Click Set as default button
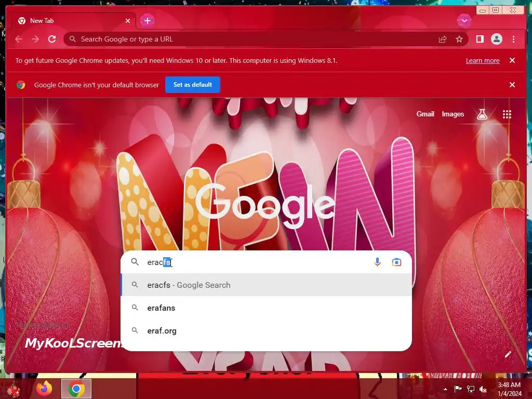 193,85
